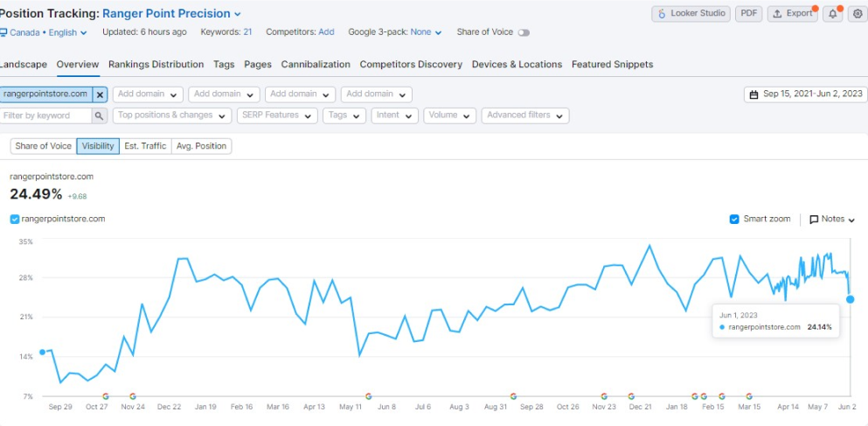Open Competitors Discovery tab
The width and height of the screenshot is (868, 426).
[411, 64]
